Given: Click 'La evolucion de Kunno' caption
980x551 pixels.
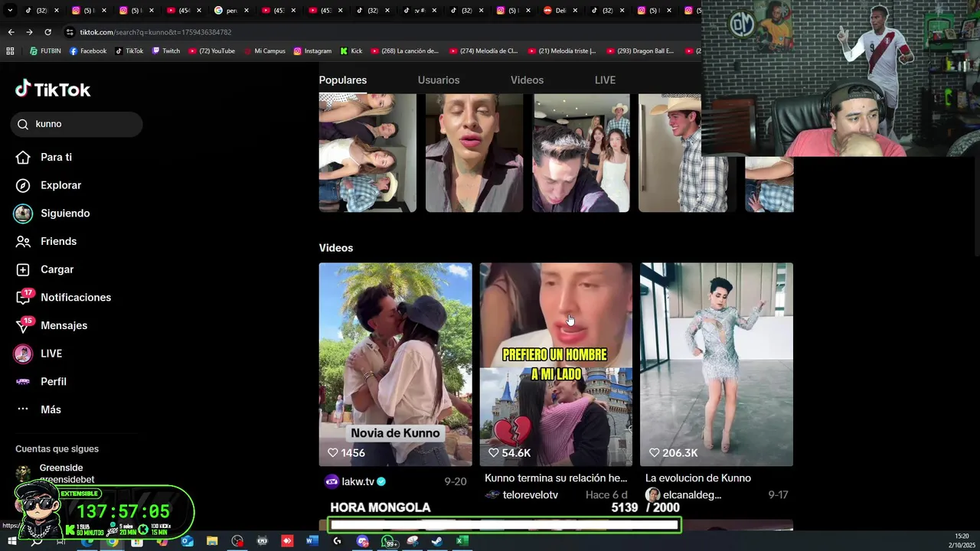Looking at the screenshot, I should tap(698, 478).
